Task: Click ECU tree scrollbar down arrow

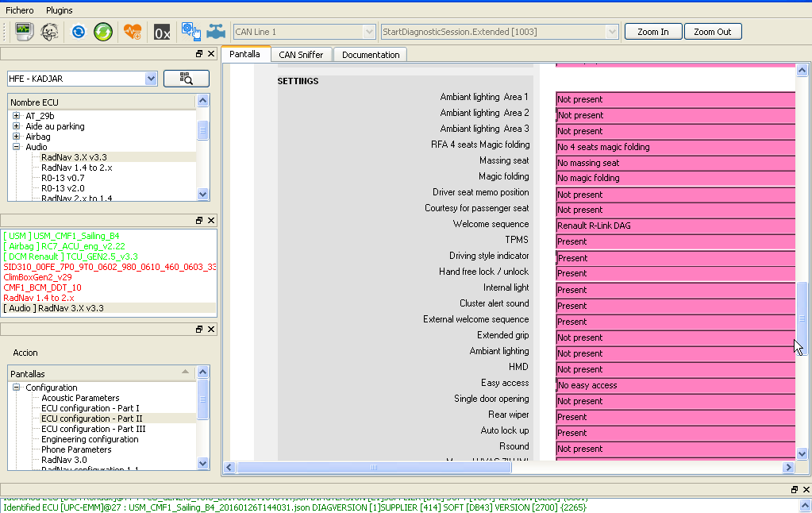Action: (202, 195)
